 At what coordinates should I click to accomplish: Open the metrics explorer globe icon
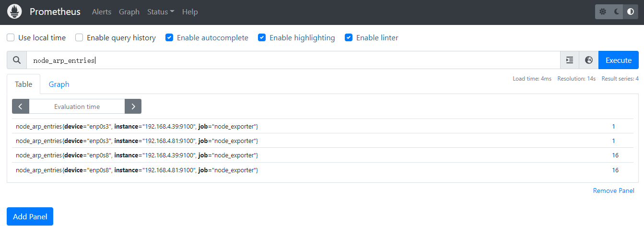[x=589, y=60]
